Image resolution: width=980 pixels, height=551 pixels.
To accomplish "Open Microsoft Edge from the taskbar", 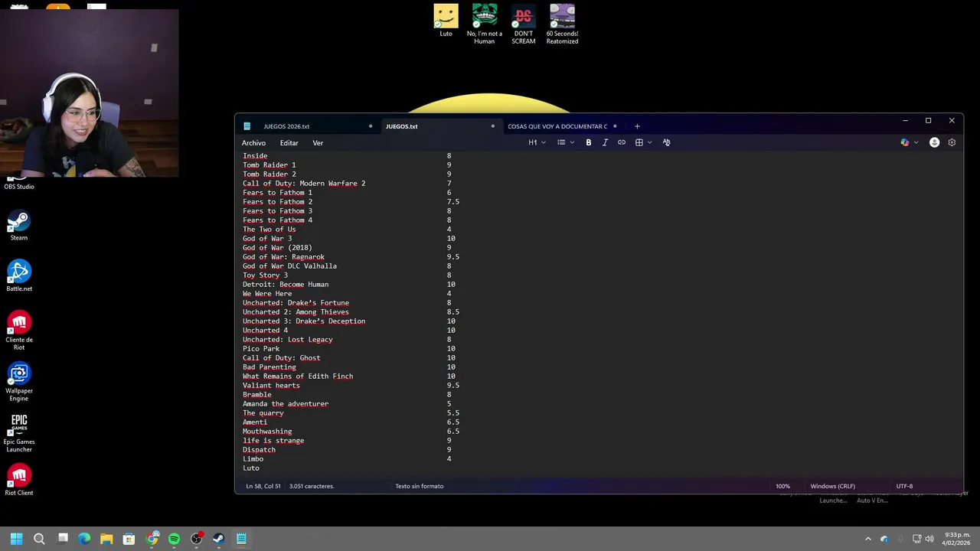I will (84, 539).
